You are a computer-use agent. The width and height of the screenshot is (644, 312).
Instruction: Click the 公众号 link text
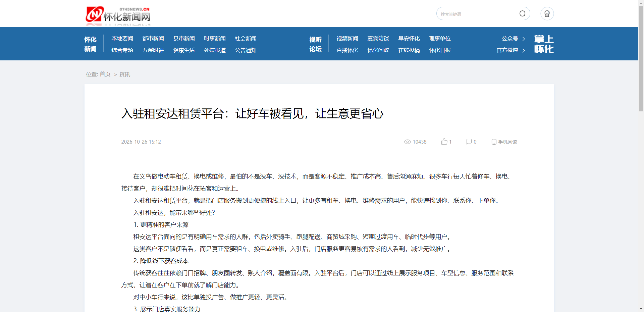[510, 39]
